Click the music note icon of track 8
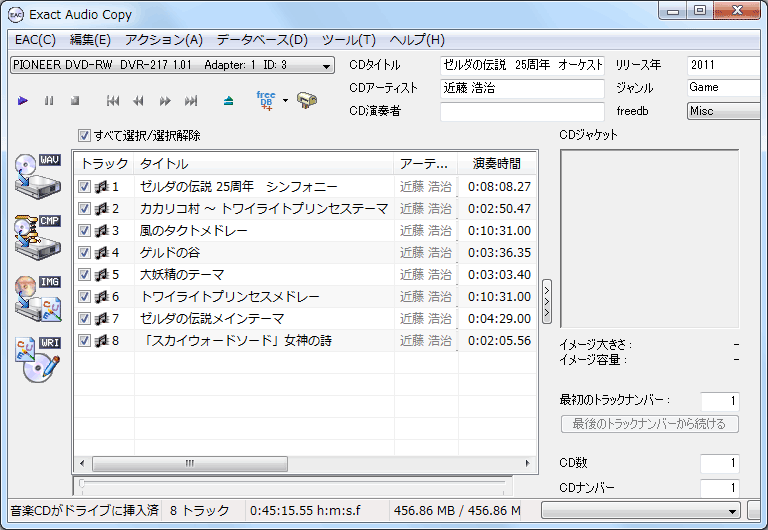768x530 pixels. 101,340
